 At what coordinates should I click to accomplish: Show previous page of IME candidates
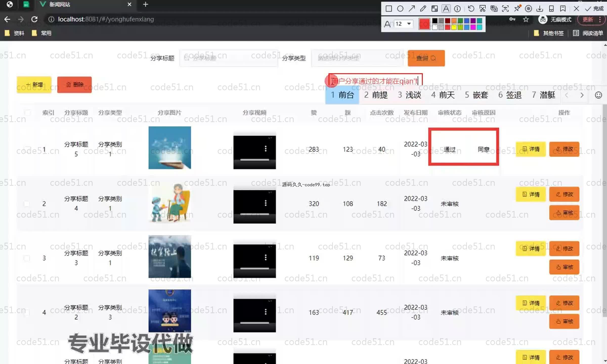tap(567, 95)
